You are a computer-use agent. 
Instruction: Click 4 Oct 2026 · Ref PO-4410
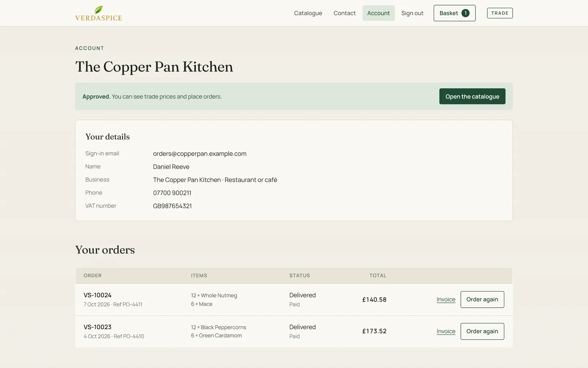(x=114, y=336)
